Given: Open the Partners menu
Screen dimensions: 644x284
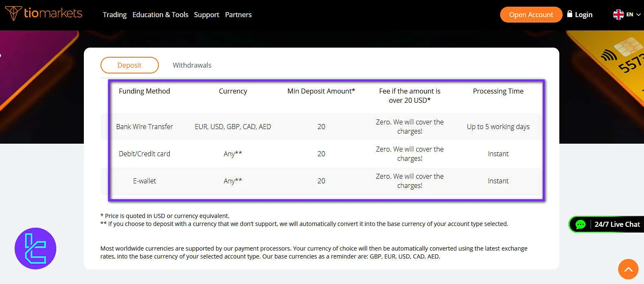Looking at the screenshot, I should (x=238, y=15).
